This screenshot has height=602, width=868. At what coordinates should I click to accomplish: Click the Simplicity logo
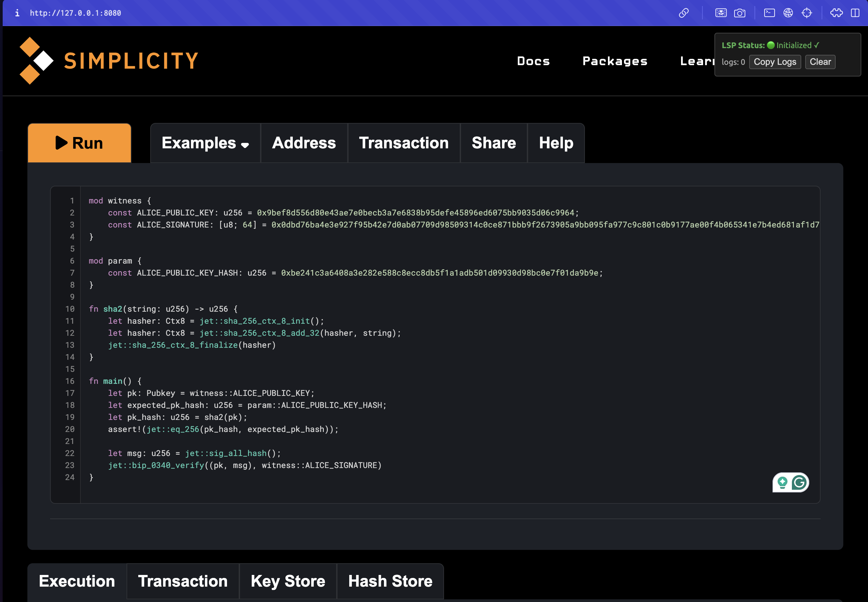[x=109, y=61]
